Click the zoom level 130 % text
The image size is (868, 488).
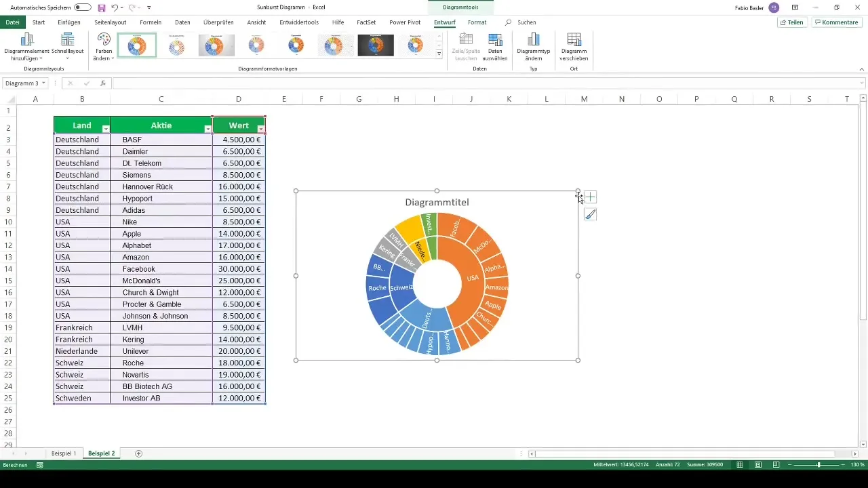pos(857,465)
